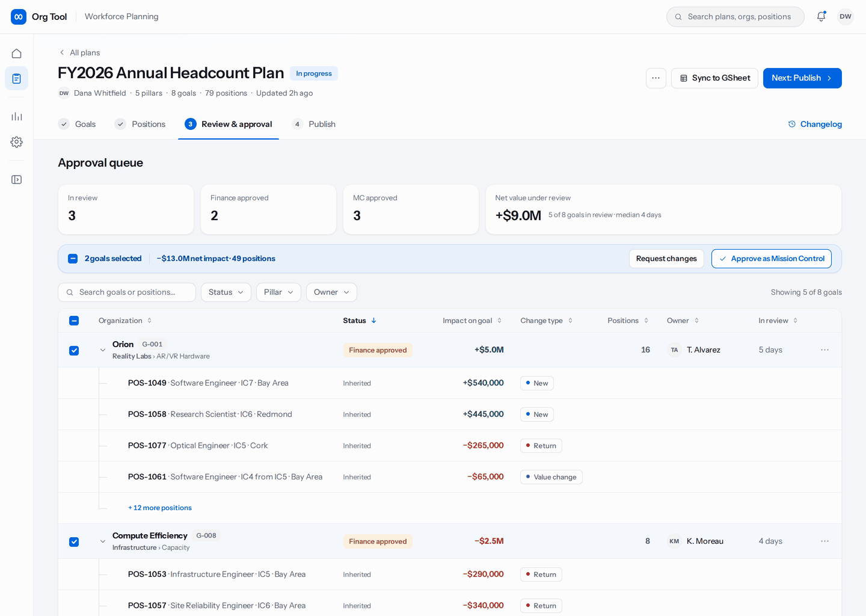Open the settings gear in sidebar

[x=16, y=142]
